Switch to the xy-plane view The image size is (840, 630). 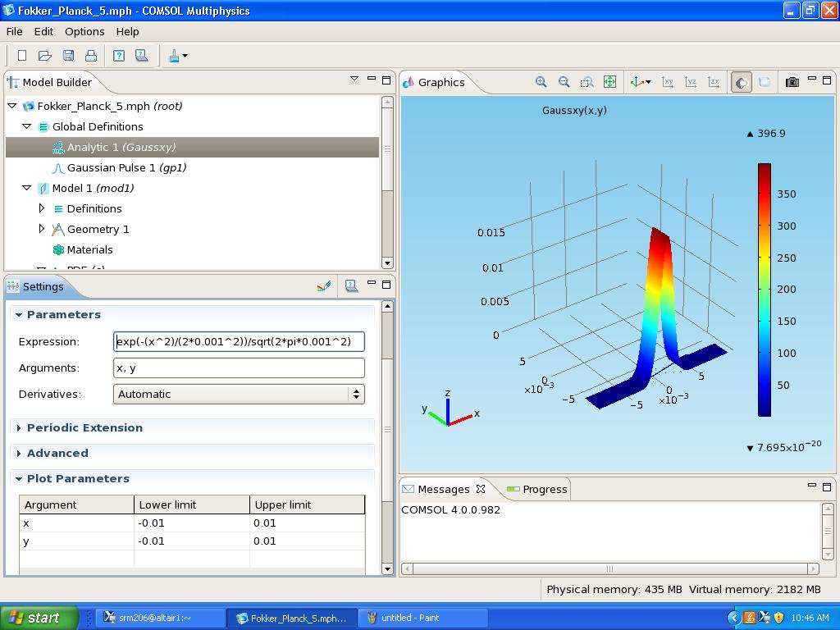pyautogui.click(x=668, y=82)
